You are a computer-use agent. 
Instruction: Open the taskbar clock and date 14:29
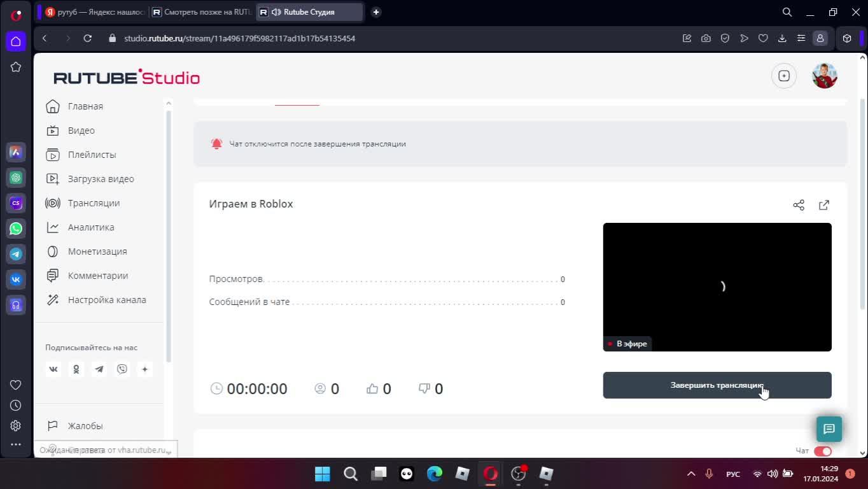[x=821, y=473]
